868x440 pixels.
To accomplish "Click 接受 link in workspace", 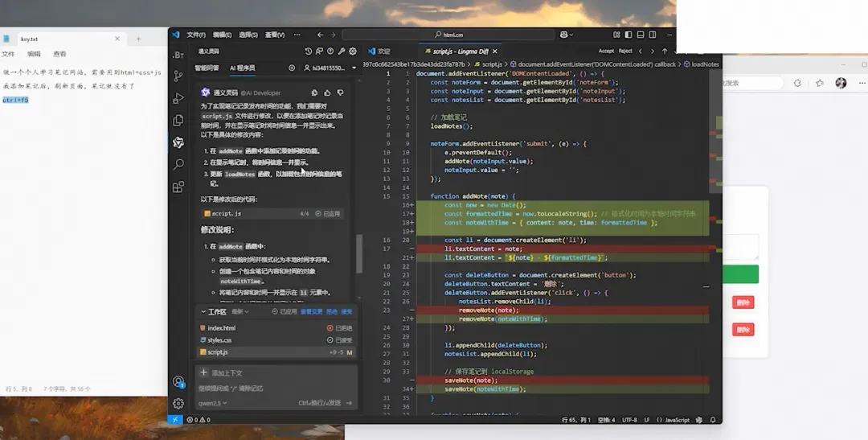I will [x=346, y=311].
